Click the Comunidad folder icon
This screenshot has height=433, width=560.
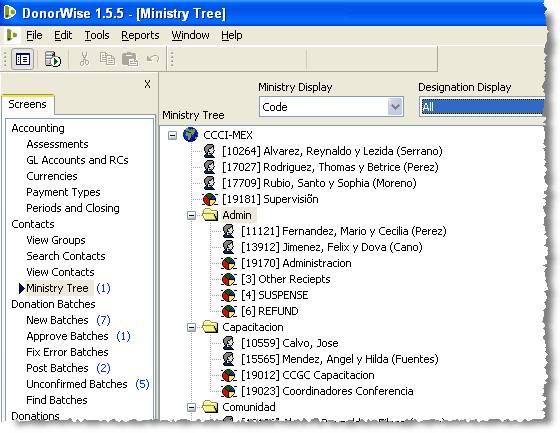coord(210,407)
